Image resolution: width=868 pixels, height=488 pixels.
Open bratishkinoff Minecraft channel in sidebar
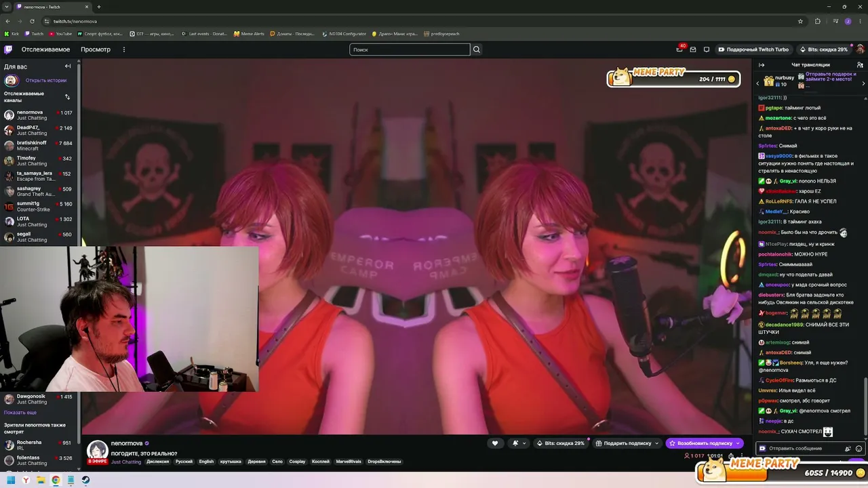38,146
